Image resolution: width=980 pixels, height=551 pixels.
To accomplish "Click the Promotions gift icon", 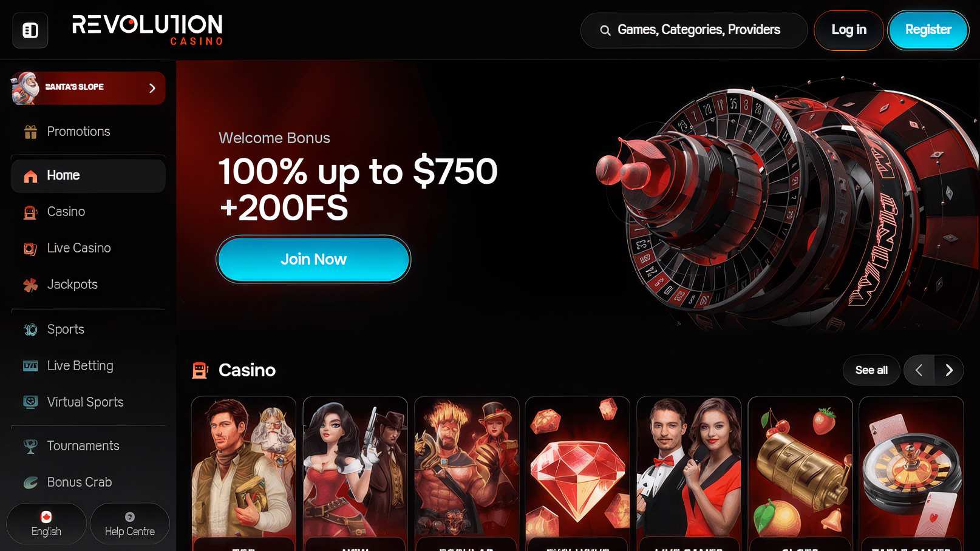I will click(x=30, y=132).
